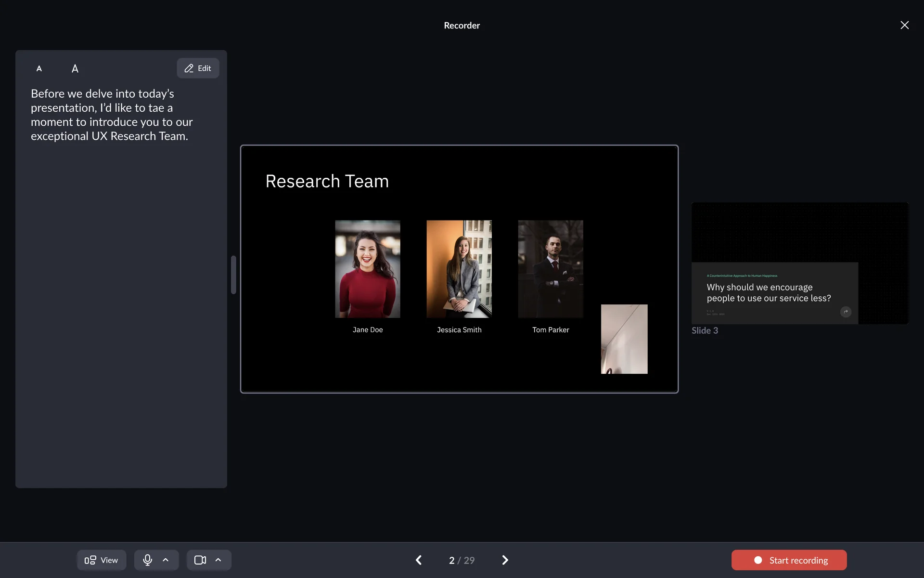This screenshot has width=924, height=578.
Task: Toggle the camera on or off
Action: pos(200,560)
